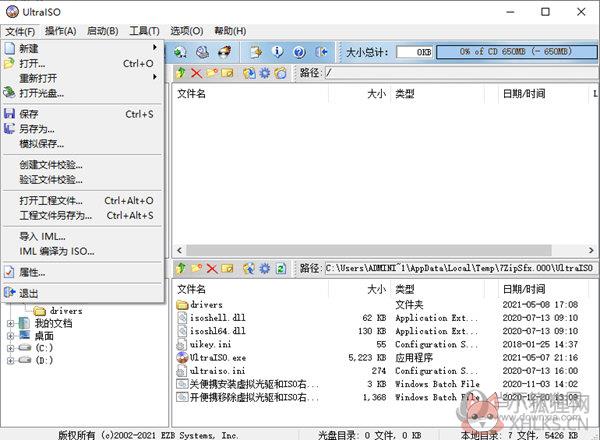The height and width of the screenshot is (440, 600).
Task: Open 属性... from the file menu
Action: point(83,272)
